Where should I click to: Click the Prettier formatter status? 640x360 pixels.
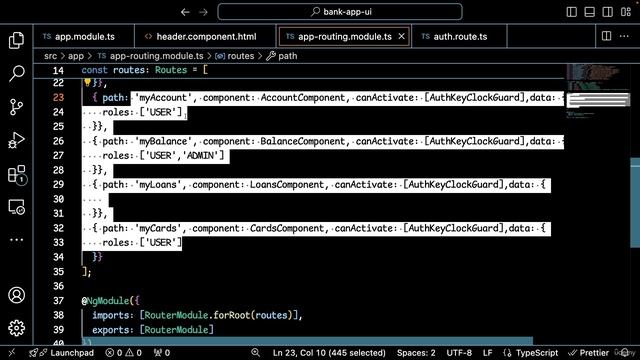point(589,353)
